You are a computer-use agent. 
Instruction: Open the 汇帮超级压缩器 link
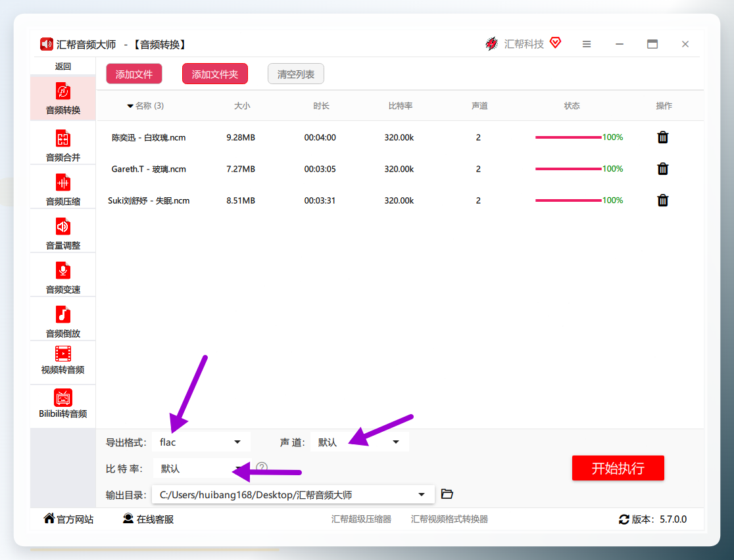(361, 519)
